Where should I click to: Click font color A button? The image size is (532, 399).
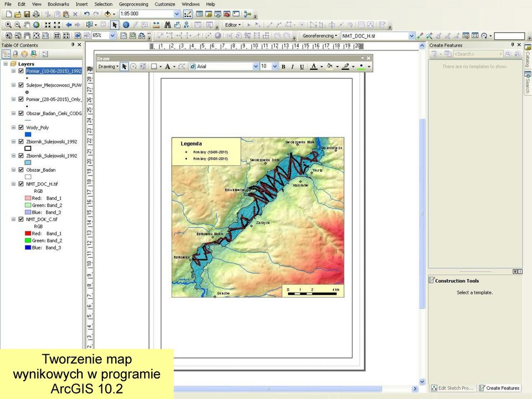[x=314, y=66]
